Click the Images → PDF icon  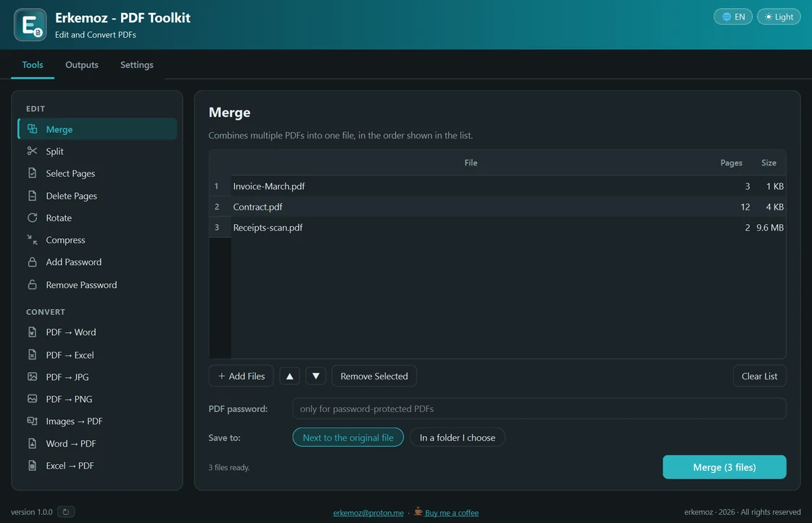(x=32, y=421)
